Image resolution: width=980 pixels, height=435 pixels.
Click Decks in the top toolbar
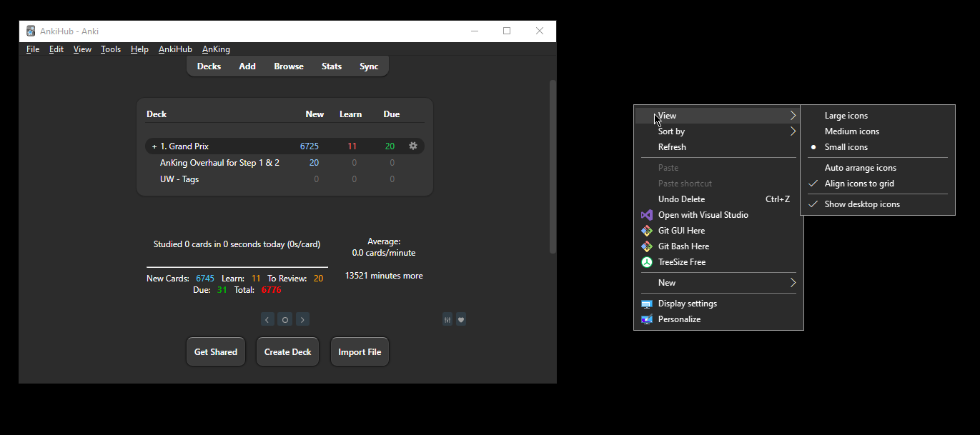[x=209, y=66]
